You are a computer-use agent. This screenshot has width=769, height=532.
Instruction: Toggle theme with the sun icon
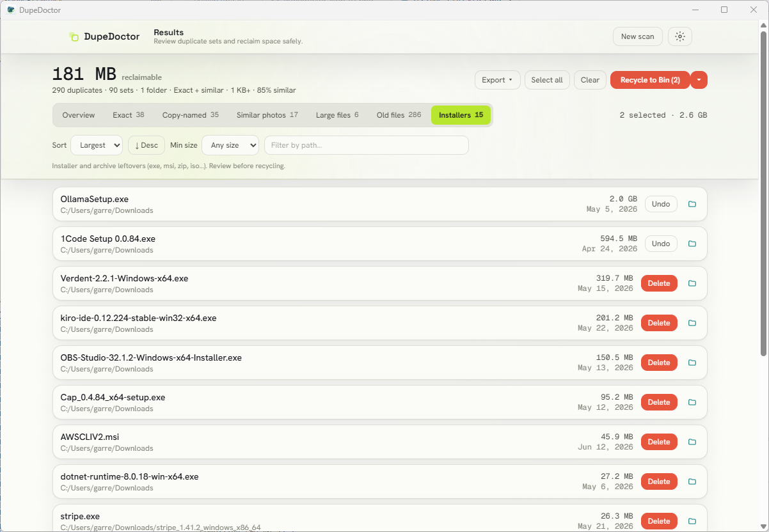click(680, 36)
